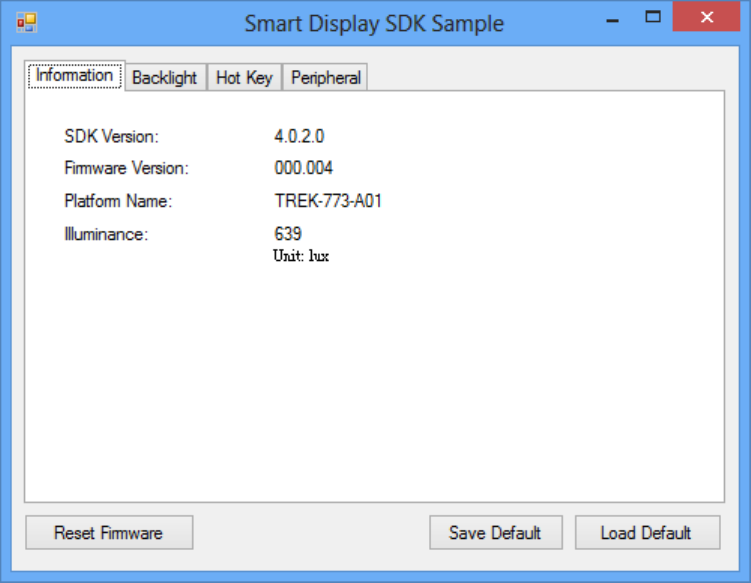751x583 pixels.
Task: Open the Hot Key tab
Action: click(244, 78)
